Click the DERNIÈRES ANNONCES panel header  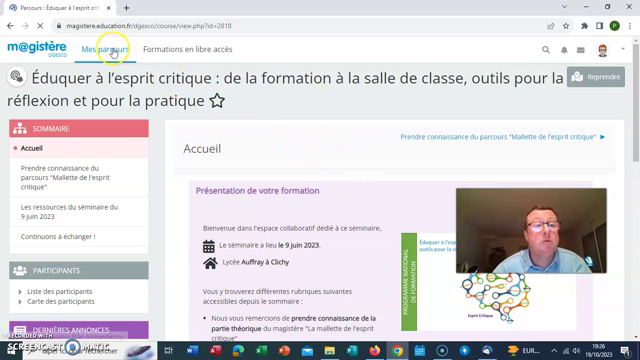point(79,330)
